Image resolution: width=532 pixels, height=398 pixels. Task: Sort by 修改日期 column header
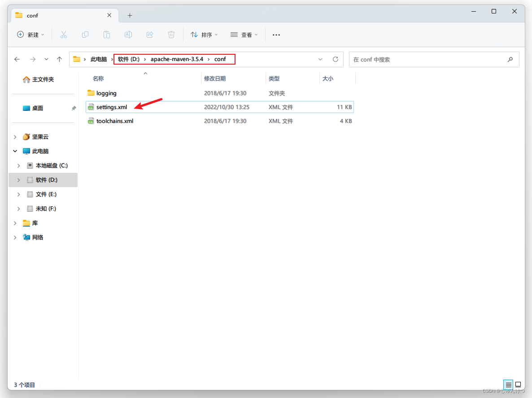coord(215,79)
